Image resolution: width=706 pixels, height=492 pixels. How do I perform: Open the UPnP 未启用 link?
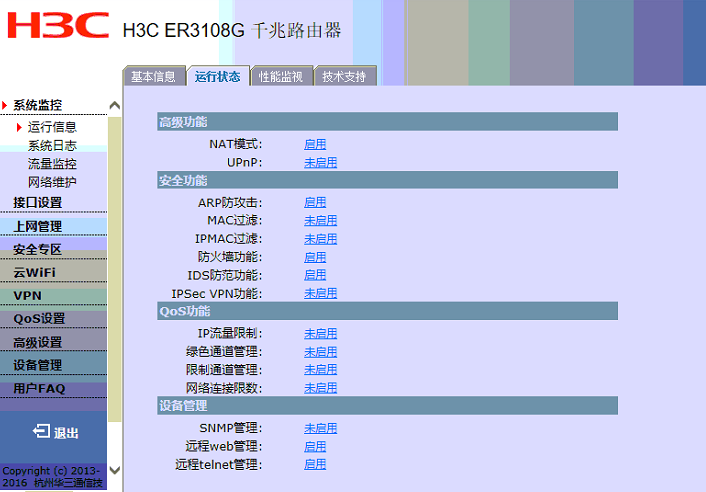coord(321,162)
